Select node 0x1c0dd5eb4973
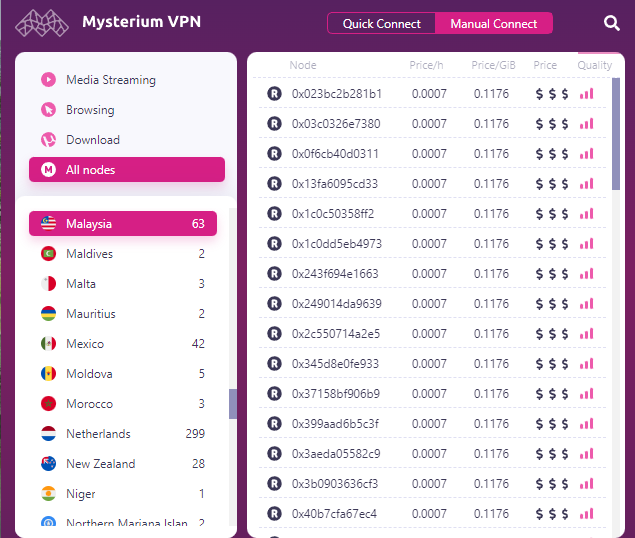This screenshot has height=538, width=635. click(433, 243)
